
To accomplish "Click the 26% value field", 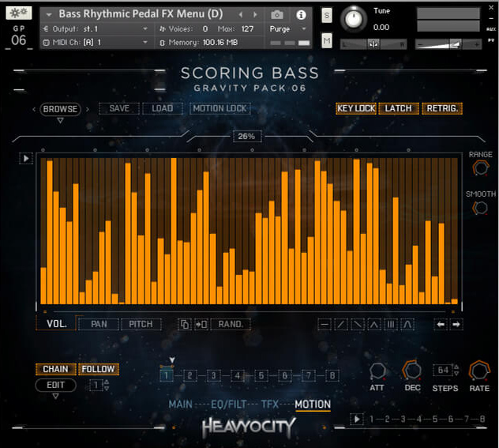I will coord(246,136).
